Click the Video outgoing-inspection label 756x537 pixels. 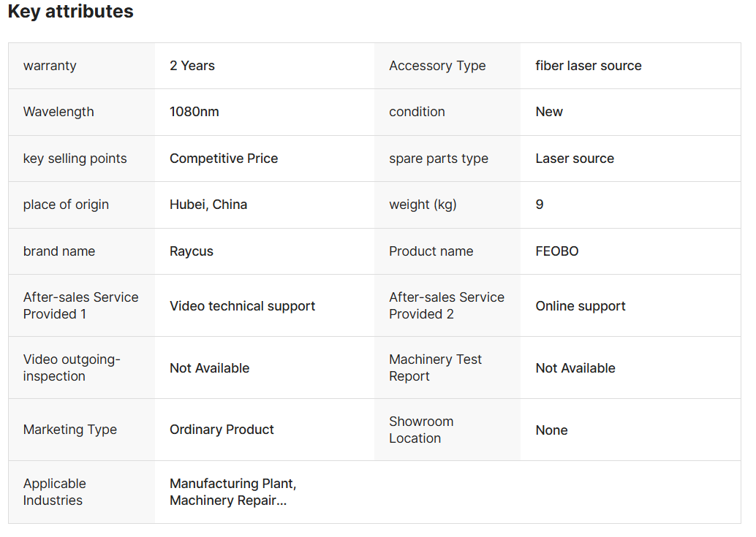[x=72, y=367]
